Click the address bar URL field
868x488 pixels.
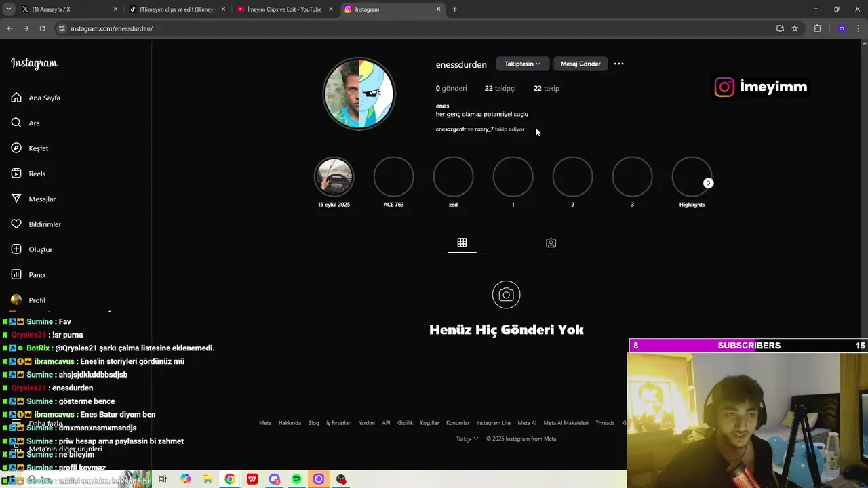point(414,28)
